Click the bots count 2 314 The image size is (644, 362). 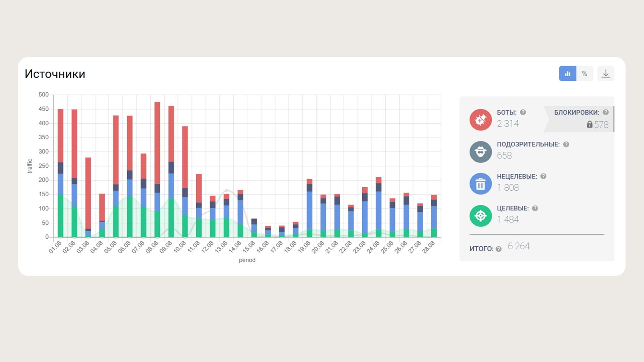pyautogui.click(x=508, y=124)
